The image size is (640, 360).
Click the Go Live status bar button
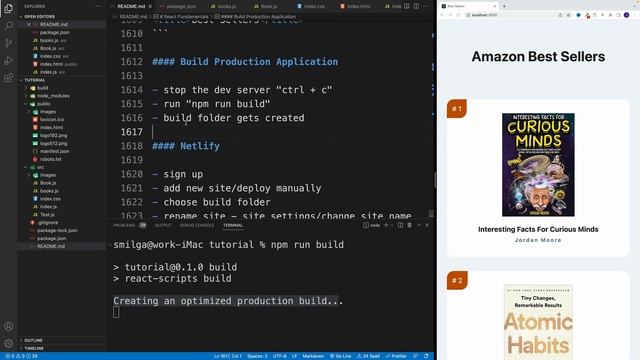[340, 356]
